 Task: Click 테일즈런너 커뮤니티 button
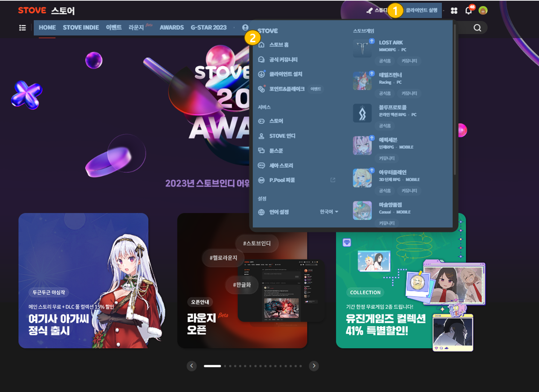(409, 93)
